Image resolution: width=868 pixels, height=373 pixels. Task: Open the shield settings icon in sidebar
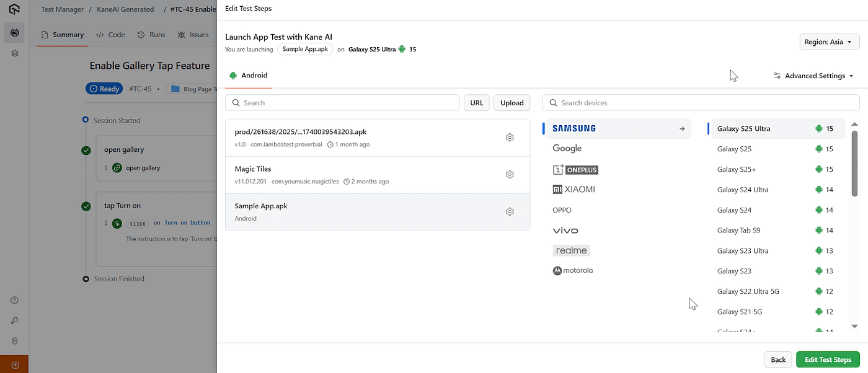click(x=14, y=341)
